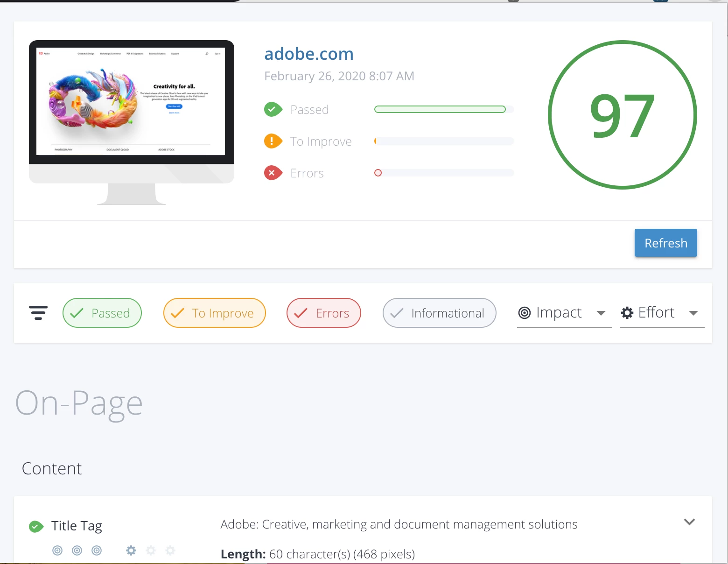Click the first impact target icon under Title Tag
This screenshot has height=564, width=728.
[x=57, y=550]
